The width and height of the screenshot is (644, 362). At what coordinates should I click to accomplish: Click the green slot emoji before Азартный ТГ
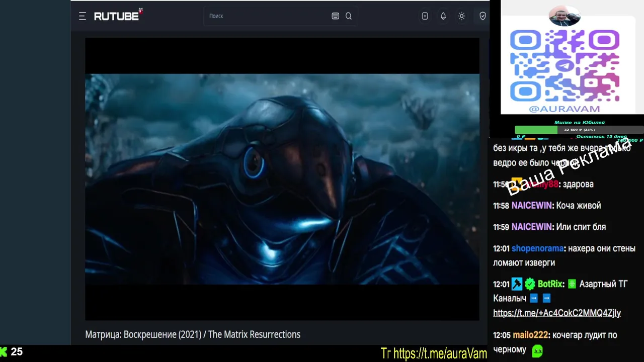point(572,284)
